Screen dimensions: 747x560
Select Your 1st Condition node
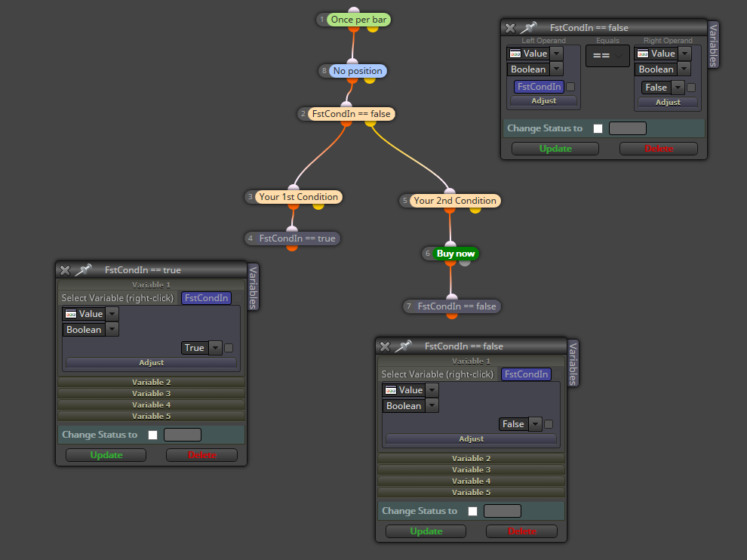coord(298,197)
